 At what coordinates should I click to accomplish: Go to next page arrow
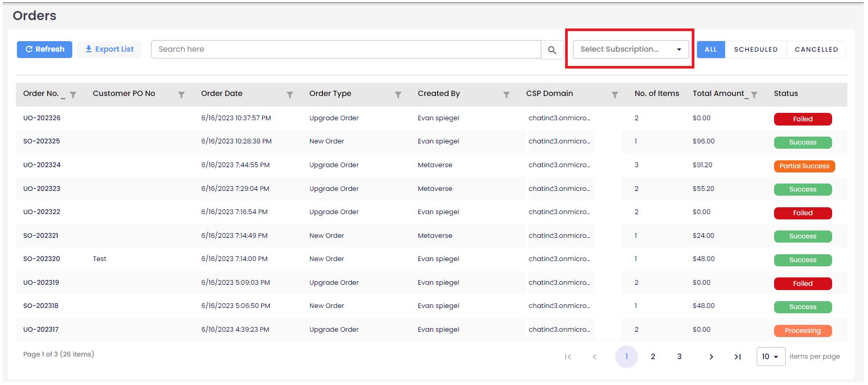(711, 357)
